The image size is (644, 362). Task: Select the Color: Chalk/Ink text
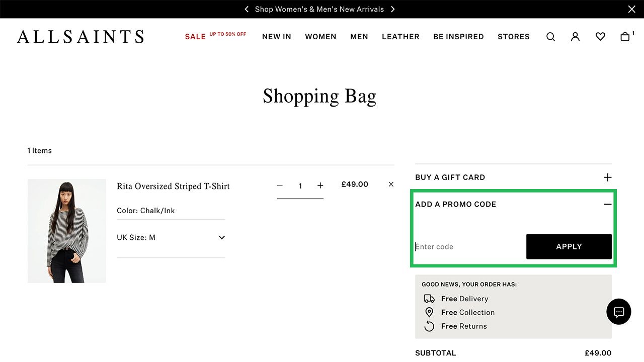(146, 211)
